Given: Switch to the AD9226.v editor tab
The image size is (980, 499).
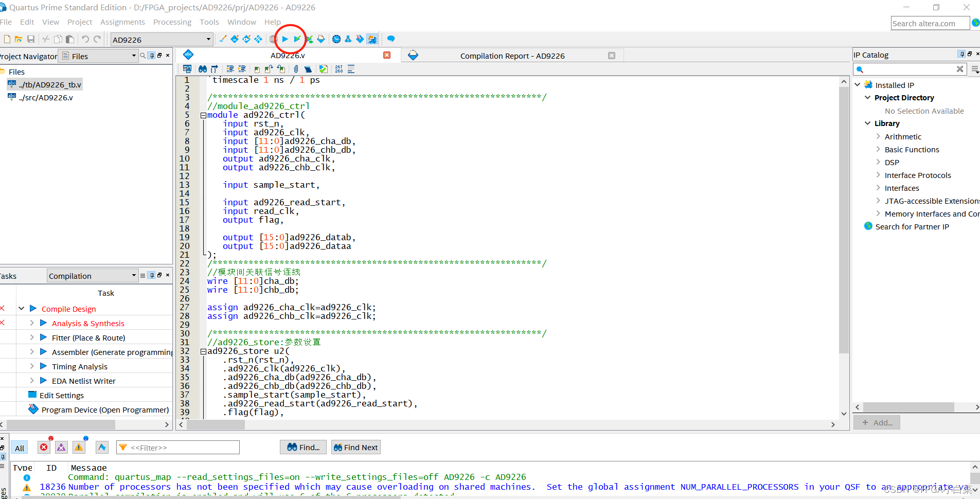Looking at the screenshot, I should pos(288,56).
